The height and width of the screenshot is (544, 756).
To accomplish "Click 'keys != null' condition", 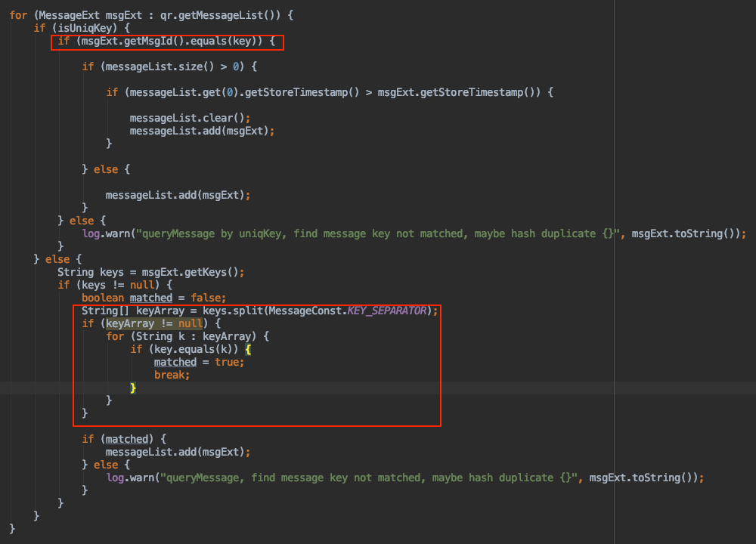I will [x=118, y=286].
